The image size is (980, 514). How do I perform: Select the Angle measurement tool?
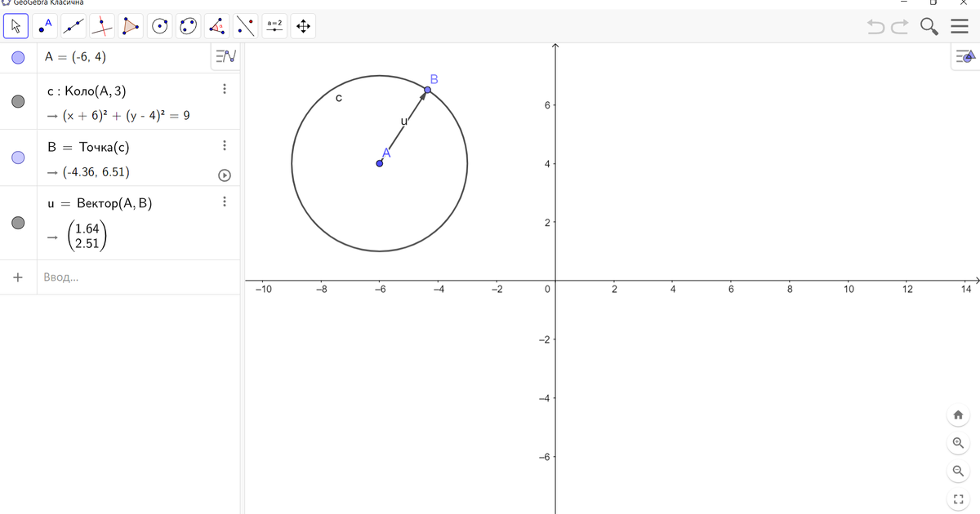tap(216, 25)
